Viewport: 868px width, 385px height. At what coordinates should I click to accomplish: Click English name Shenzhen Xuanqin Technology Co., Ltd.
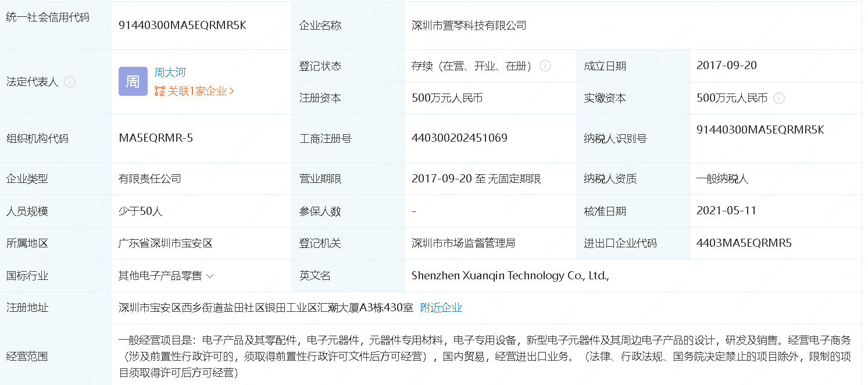[x=510, y=276]
